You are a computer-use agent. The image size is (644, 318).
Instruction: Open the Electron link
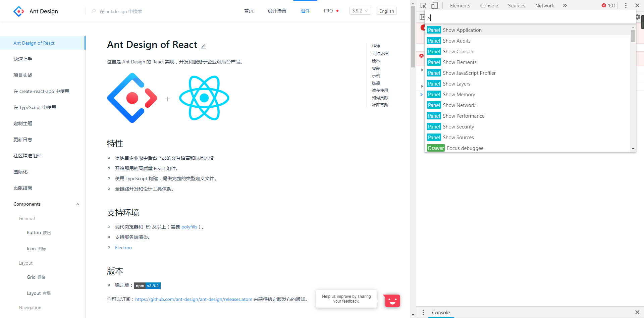pos(123,248)
